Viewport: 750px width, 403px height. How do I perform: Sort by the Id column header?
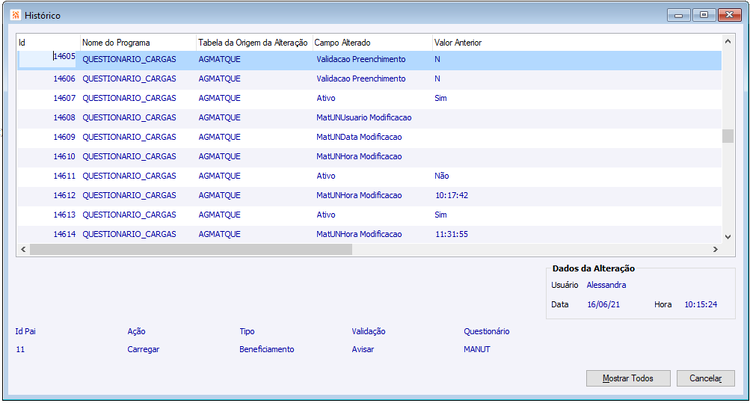click(48, 43)
